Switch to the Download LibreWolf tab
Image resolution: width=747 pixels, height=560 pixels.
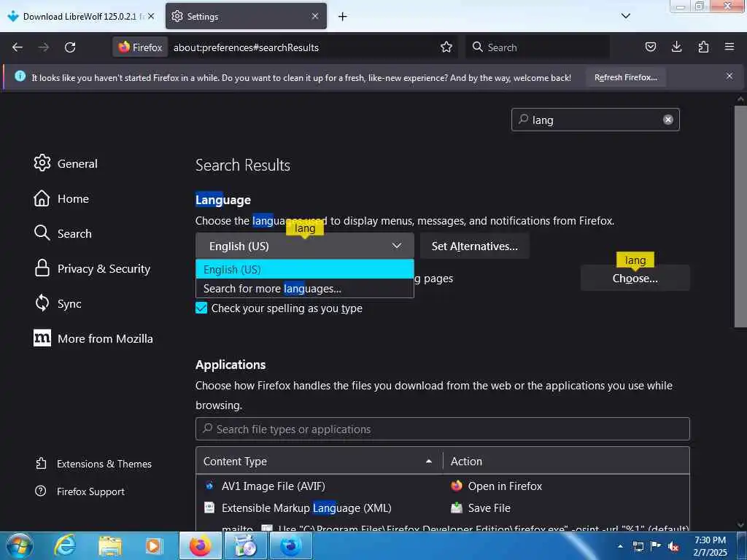tap(81, 16)
